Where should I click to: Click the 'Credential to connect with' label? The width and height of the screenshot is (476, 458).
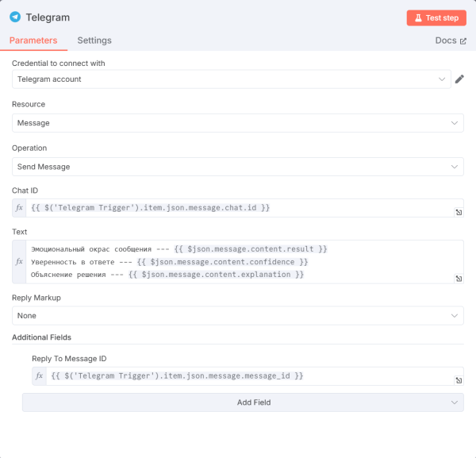pos(58,64)
